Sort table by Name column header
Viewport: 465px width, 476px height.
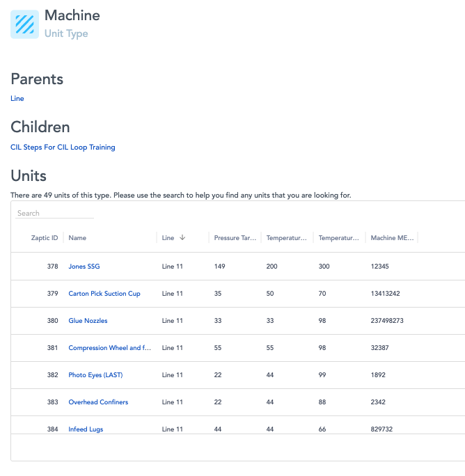[77, 238]
